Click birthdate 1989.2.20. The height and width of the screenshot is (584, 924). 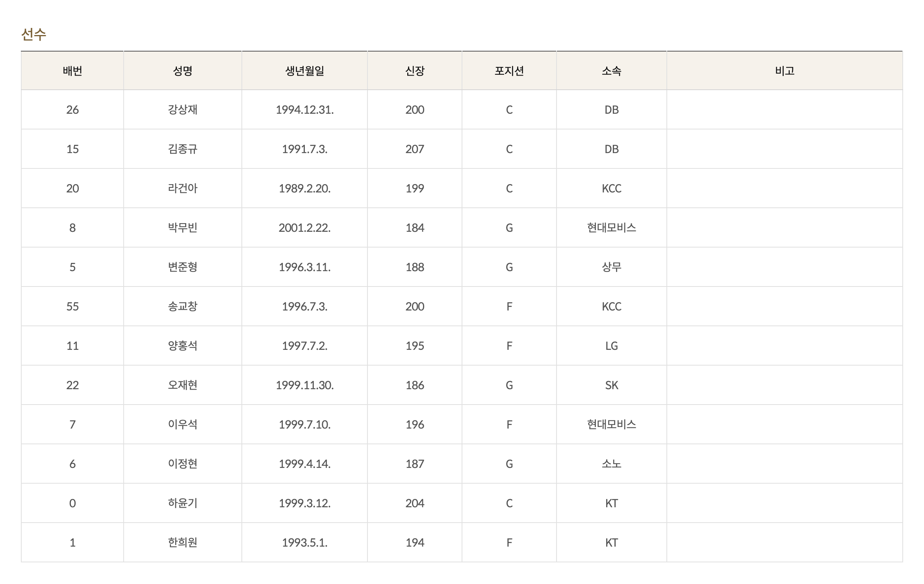tap(304, 189)
